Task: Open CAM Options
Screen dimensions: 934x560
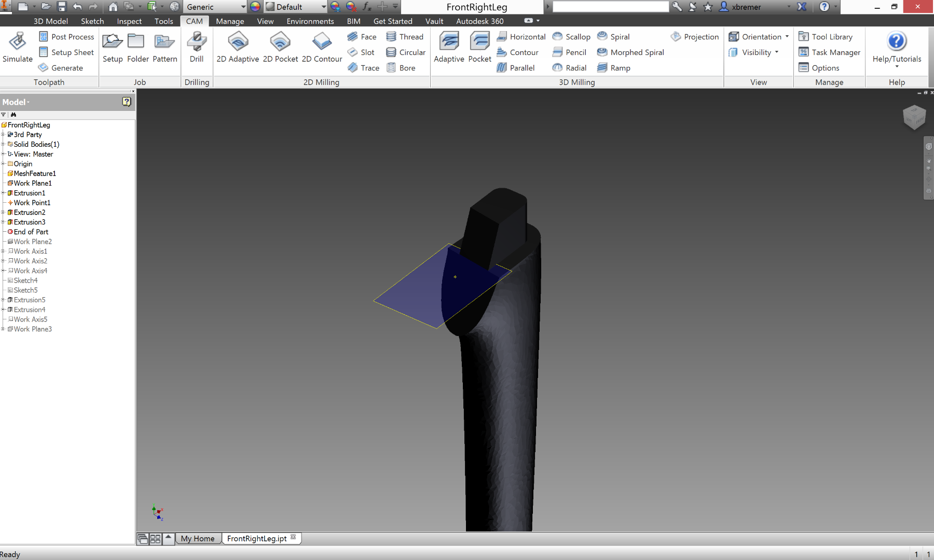Action: (819, 68)
